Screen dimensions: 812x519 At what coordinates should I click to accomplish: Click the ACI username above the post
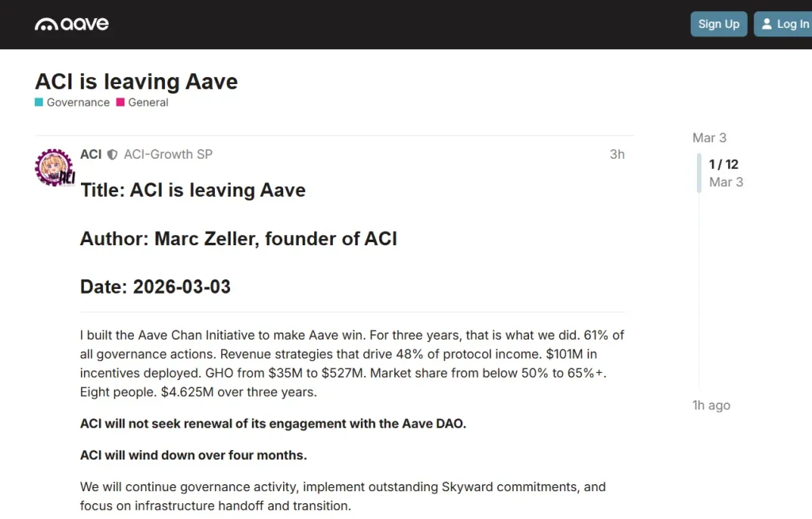coord(90,154)
